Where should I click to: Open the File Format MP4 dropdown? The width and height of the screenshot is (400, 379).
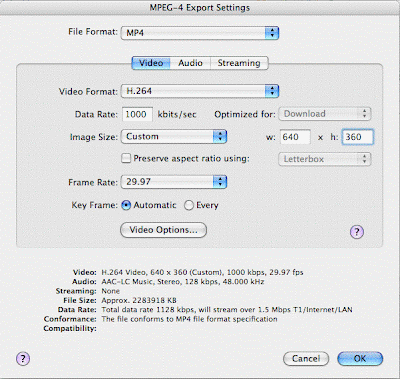point(200,33)
